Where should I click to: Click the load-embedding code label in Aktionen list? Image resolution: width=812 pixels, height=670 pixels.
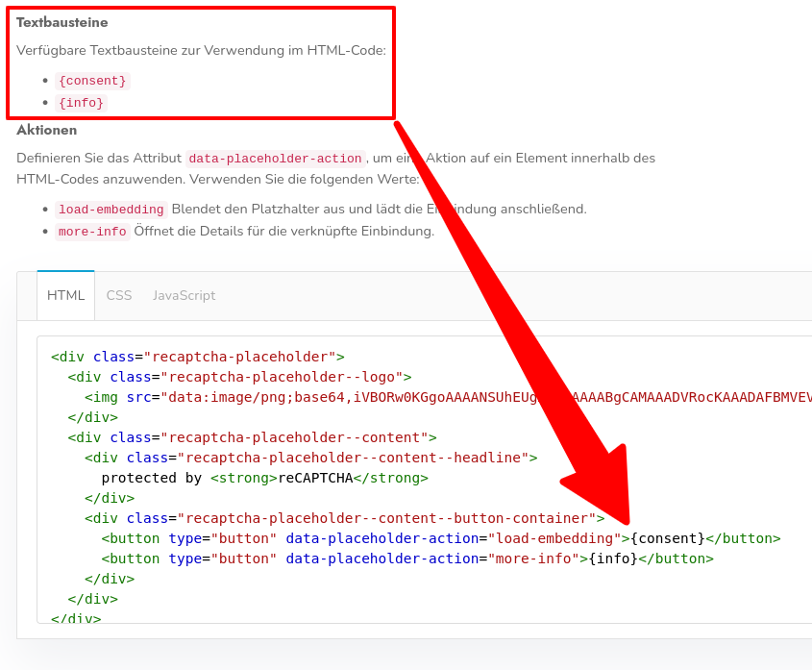(x=111, y=210)
